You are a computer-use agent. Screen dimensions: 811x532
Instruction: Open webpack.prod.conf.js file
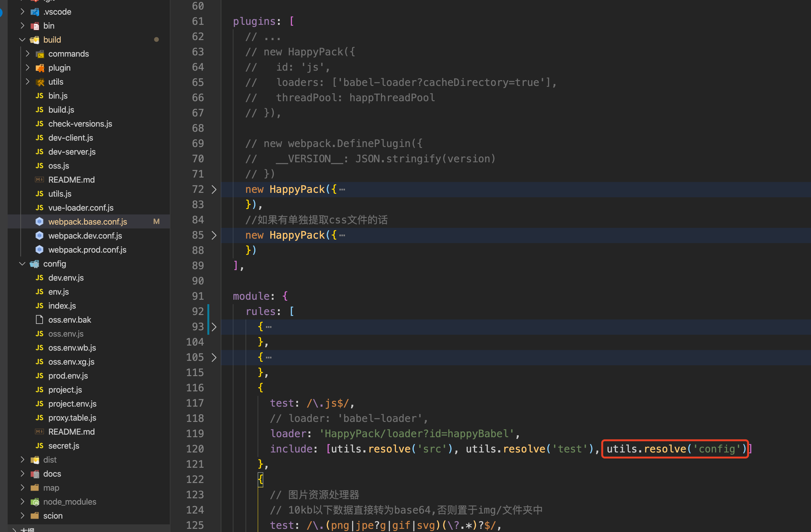pos(87,250)
